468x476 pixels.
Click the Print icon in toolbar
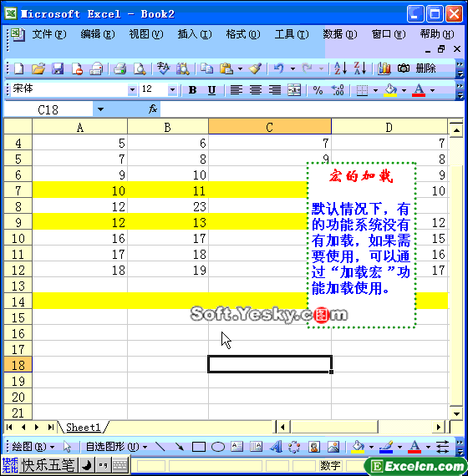click(x=120, y=68)
